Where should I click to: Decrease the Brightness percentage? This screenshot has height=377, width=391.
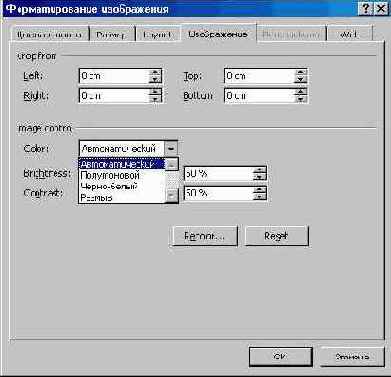260,177
